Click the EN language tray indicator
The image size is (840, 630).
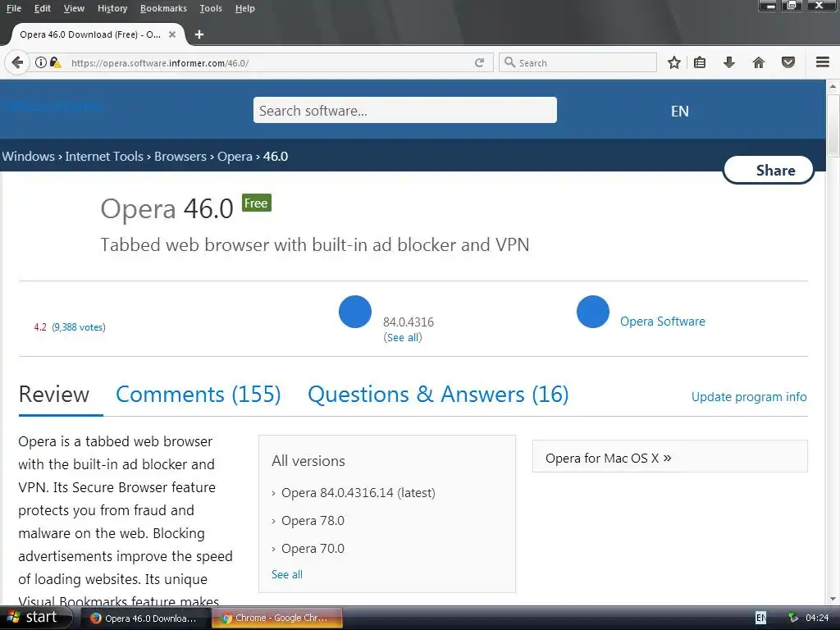(760, 619)
